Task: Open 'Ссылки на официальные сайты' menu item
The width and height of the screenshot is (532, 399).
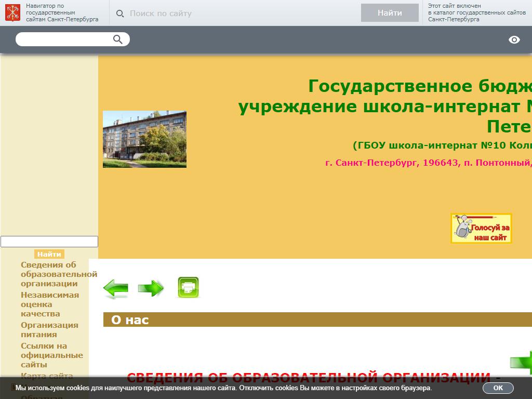Action: point(51,355)
